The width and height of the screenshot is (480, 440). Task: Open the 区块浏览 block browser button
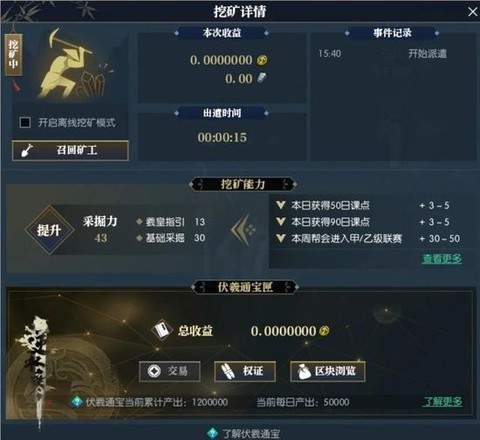[x=328, y=371]
